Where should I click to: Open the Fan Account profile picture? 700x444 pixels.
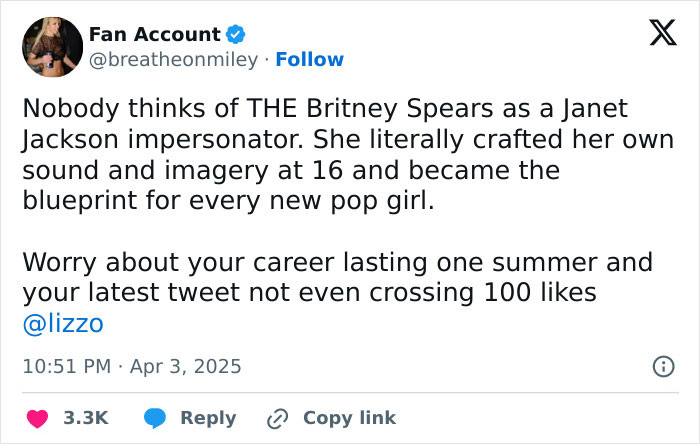[x=51, y=47]
